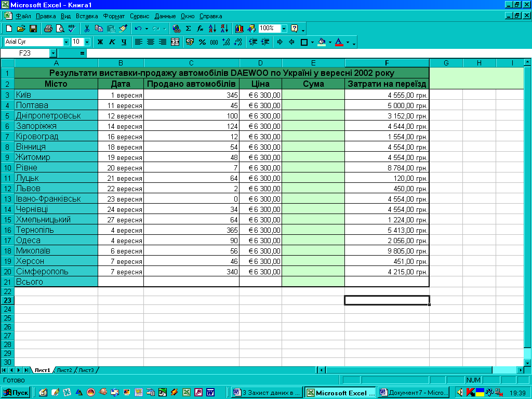532x399 pixels.
Task: Select the cell containing Київ
Action: pyautogui.click(x=56, y=95)
